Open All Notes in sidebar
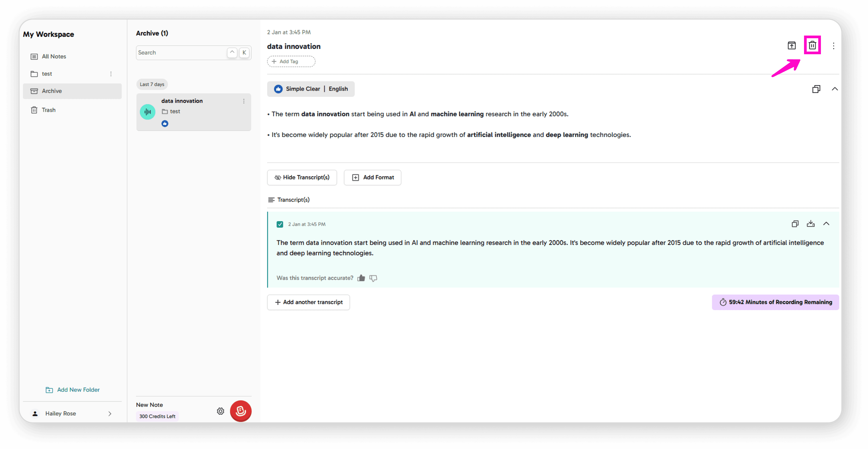The image size is (868, 449). [54, 56]
